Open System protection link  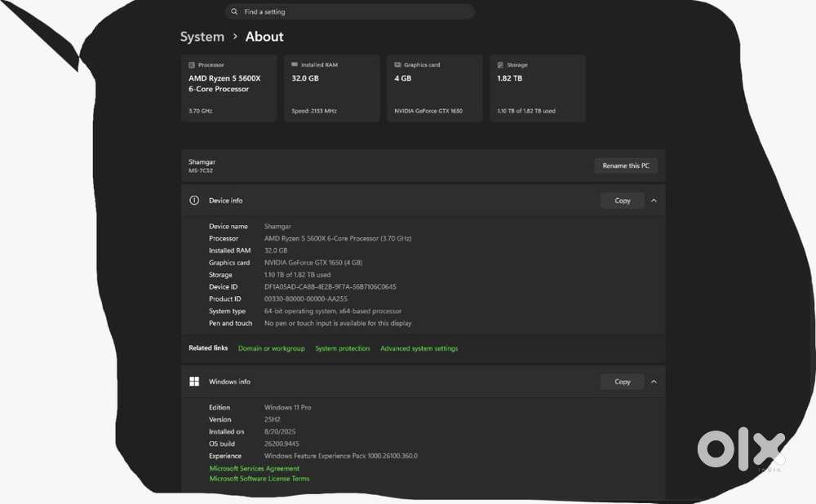tap(343, 348)
